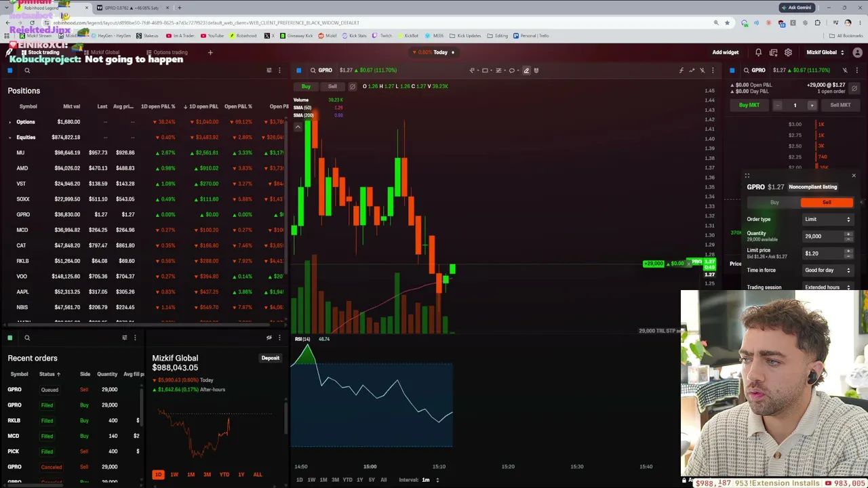Click cancel-orders icon in the ladder widget
The width and height of the screenshot is (868, 488).
854,89
